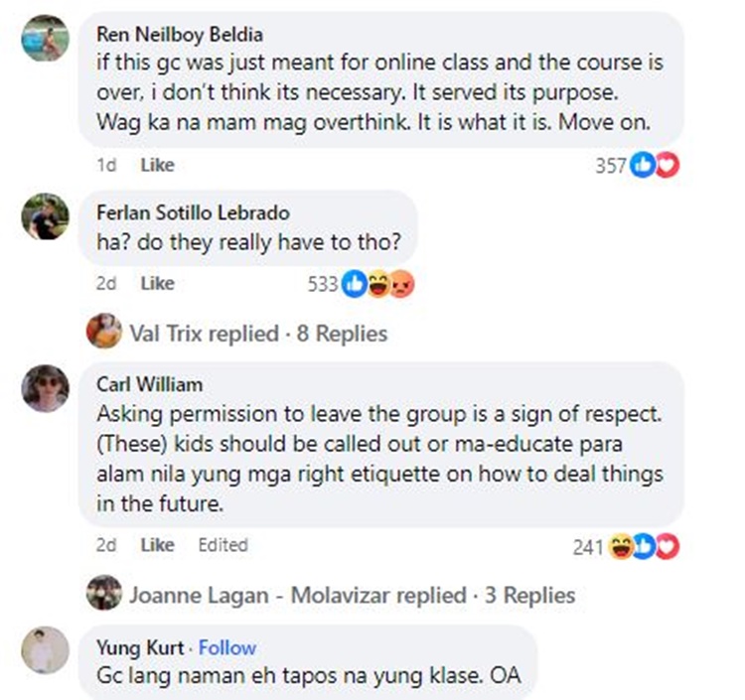Open Ferlan Sotillo Lebrado's avatar
This screenshot has height=700, width=745.
[46, 216]
